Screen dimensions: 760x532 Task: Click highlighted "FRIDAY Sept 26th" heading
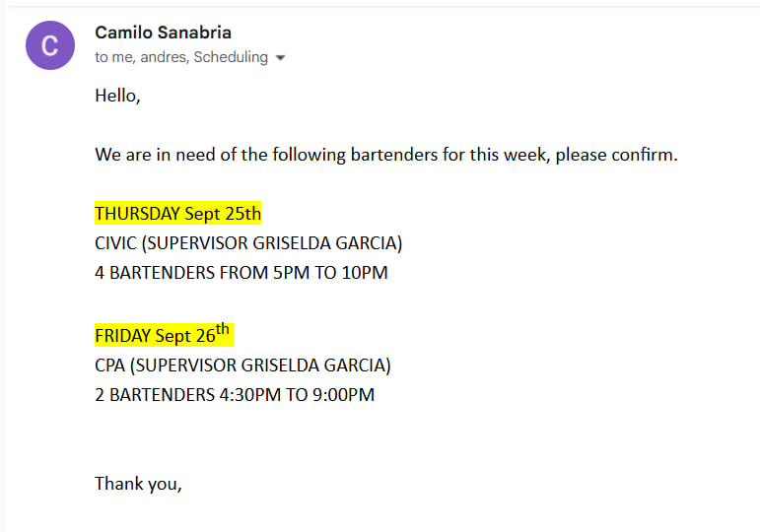point(163,335)
